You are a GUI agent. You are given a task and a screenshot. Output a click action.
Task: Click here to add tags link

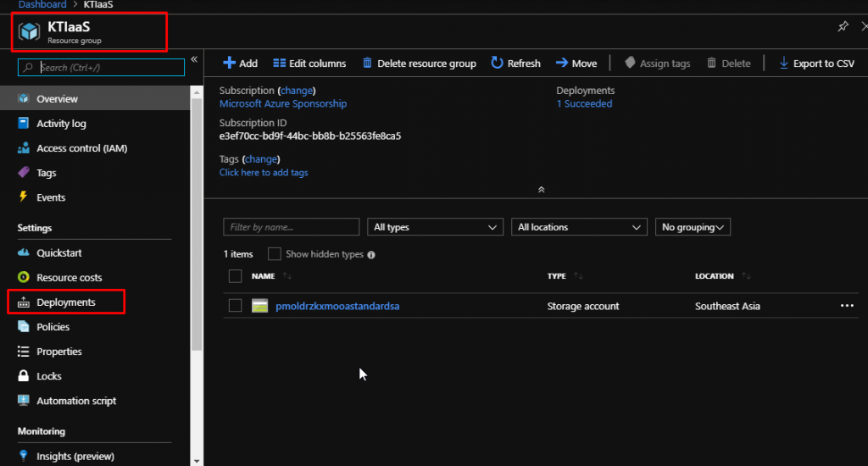[x=264, y=172]
